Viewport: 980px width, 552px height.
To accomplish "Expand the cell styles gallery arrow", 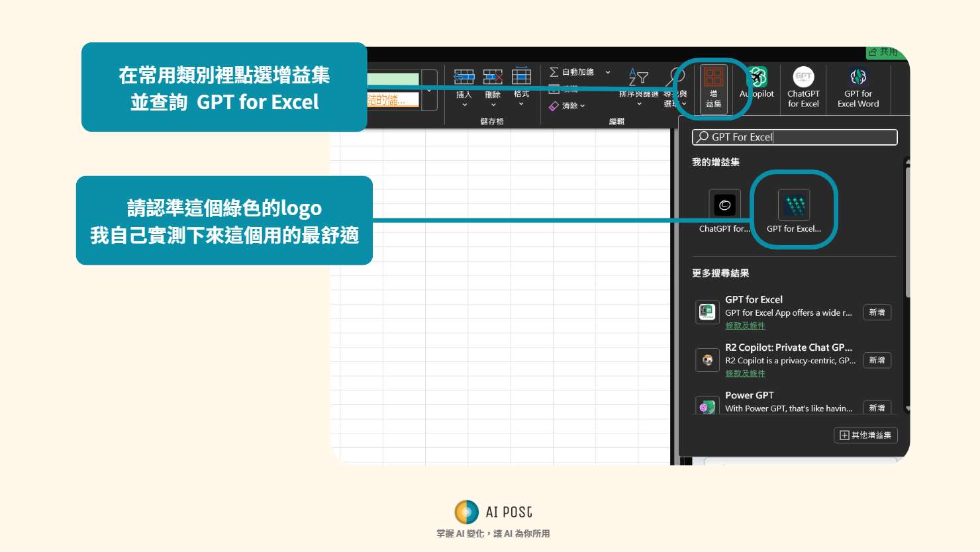I will [x=429, y=90].
